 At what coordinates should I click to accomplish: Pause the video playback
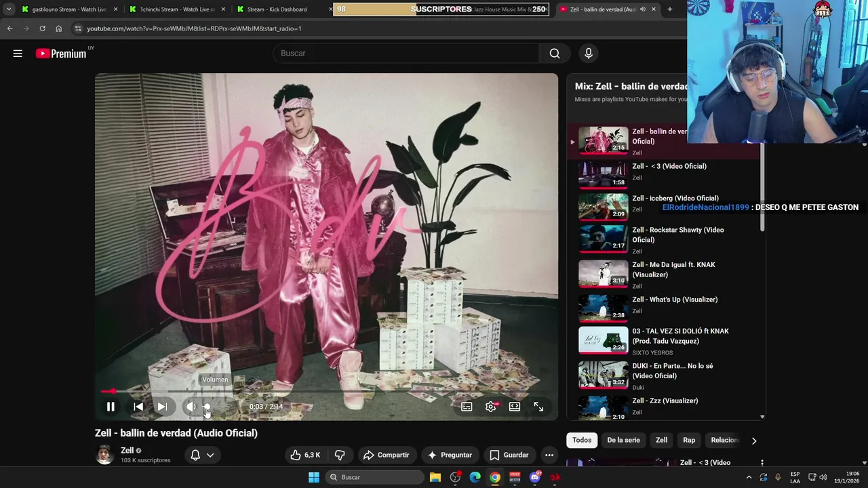tap(111, 407)
